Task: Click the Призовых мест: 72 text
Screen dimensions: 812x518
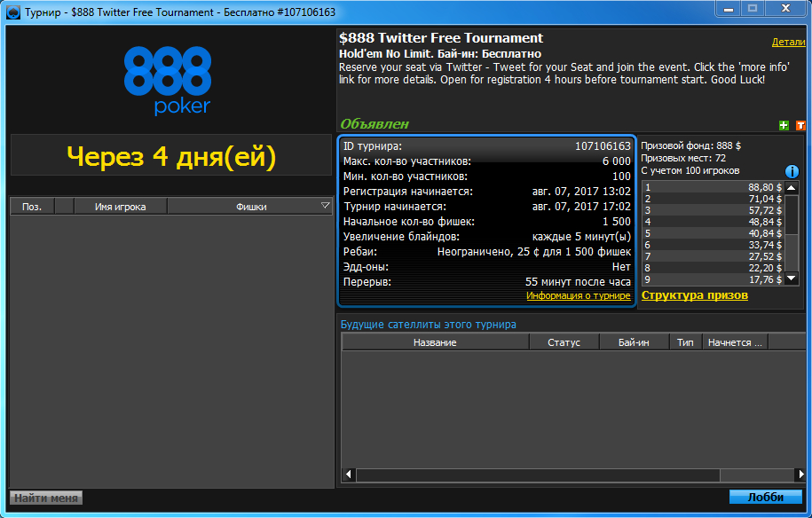Action: pyautogui.click(x=683, y=159)
